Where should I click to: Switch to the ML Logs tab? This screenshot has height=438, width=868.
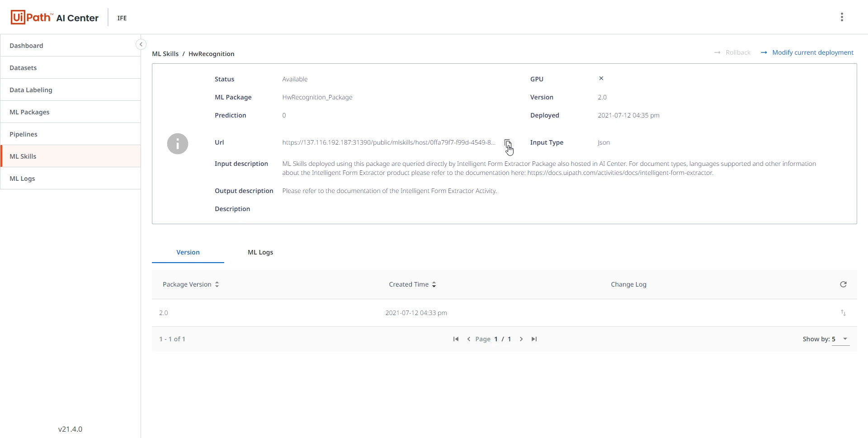click(260, 252)
